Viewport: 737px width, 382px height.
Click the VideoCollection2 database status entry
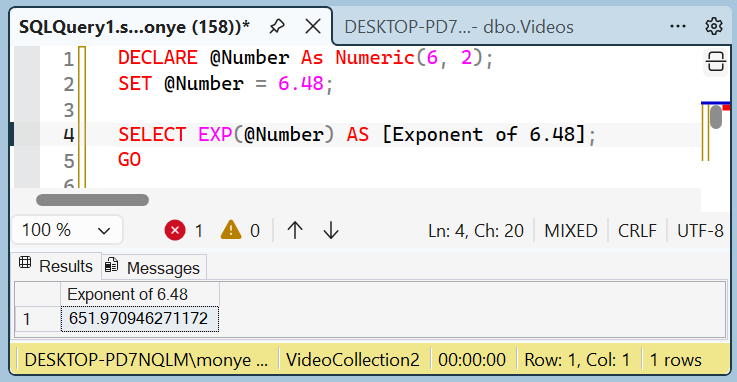(353, 360)
